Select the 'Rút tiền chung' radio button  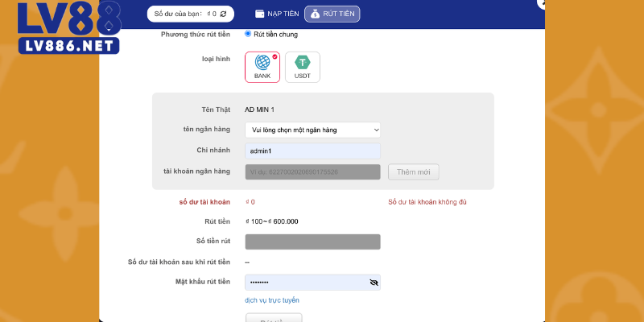pyautogui.click(x=248, y=34)
